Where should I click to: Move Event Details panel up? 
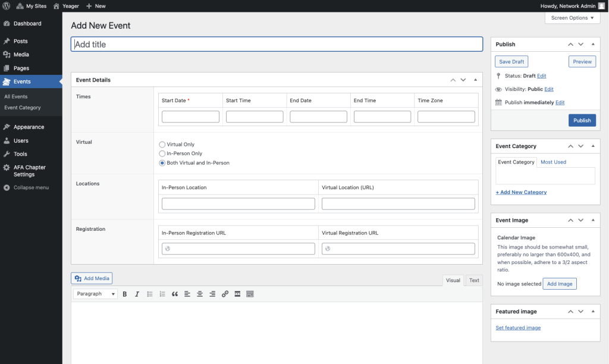[x=453, y=80]
